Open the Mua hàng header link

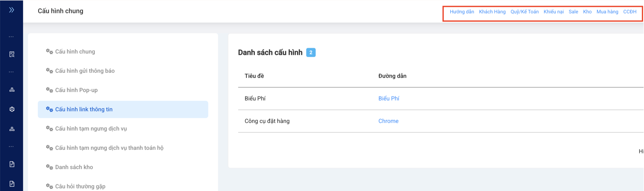(607, 12)
